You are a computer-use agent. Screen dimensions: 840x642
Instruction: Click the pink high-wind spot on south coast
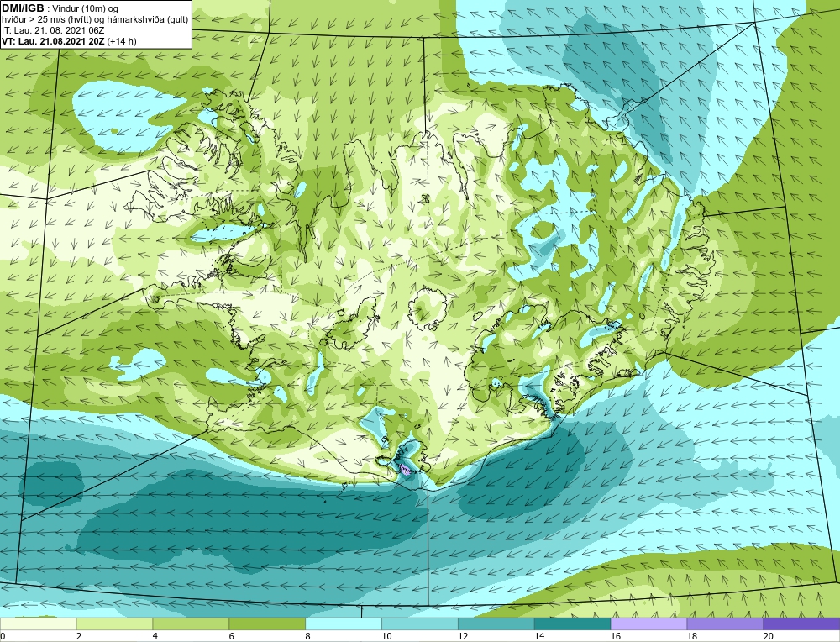click(x=405, y=470)
